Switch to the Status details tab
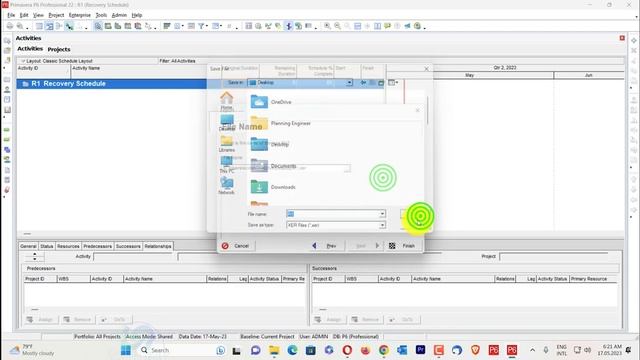Viewport: 640px width, 360px height. point(47,246)
